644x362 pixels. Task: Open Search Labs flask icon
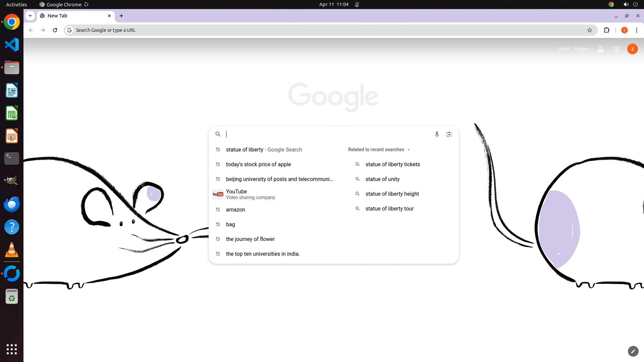coord(600,49)
